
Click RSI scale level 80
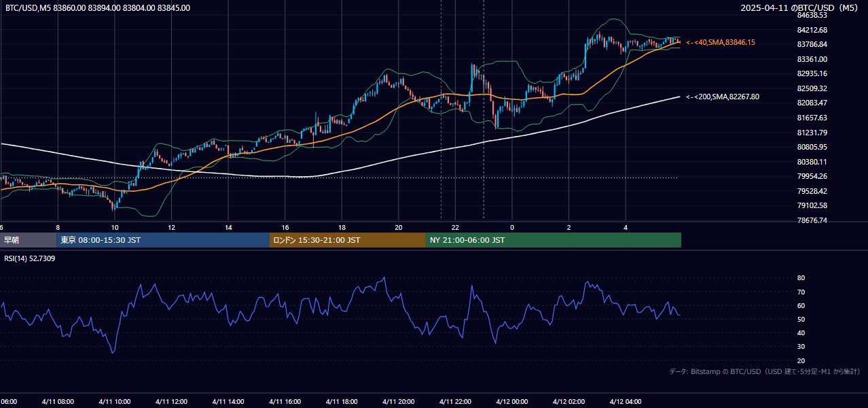tap(801, 278)
